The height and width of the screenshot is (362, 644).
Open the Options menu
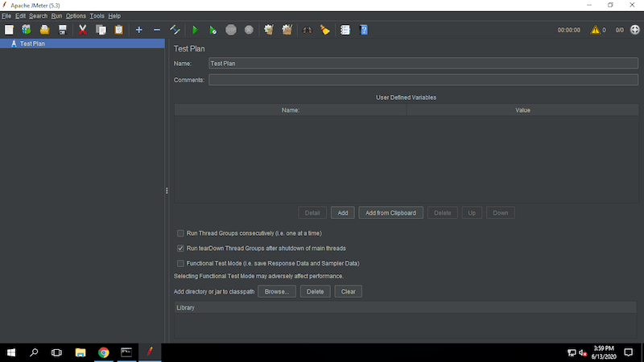(x=76, y=16)
